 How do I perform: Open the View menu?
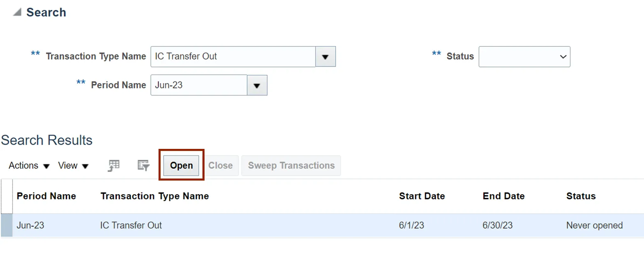(x=74, y=166)
